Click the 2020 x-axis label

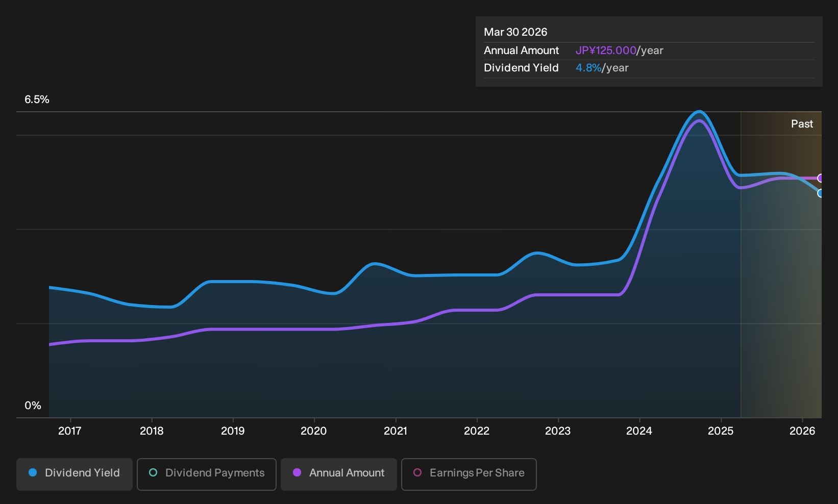[x=314, y=431]
